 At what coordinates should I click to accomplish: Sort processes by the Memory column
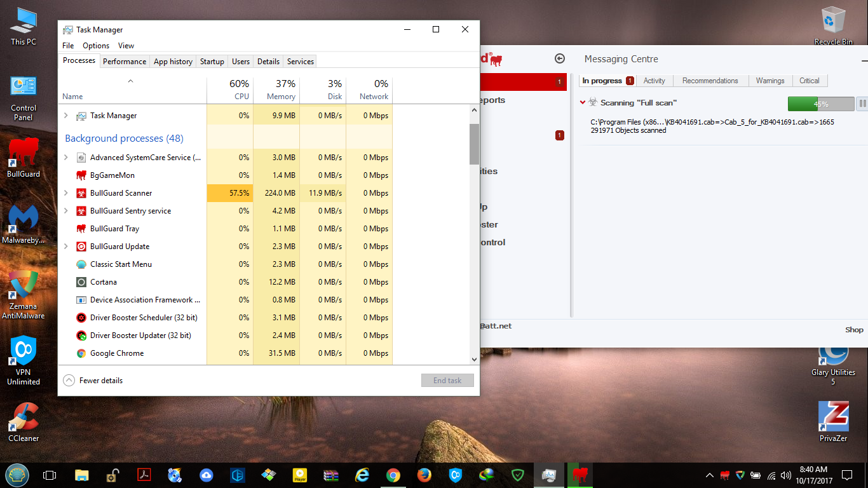(x=276, y=90)
